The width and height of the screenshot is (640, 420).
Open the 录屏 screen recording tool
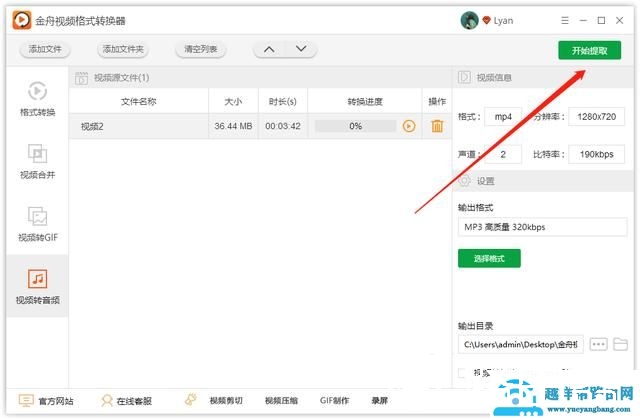[x=380, y=401]
